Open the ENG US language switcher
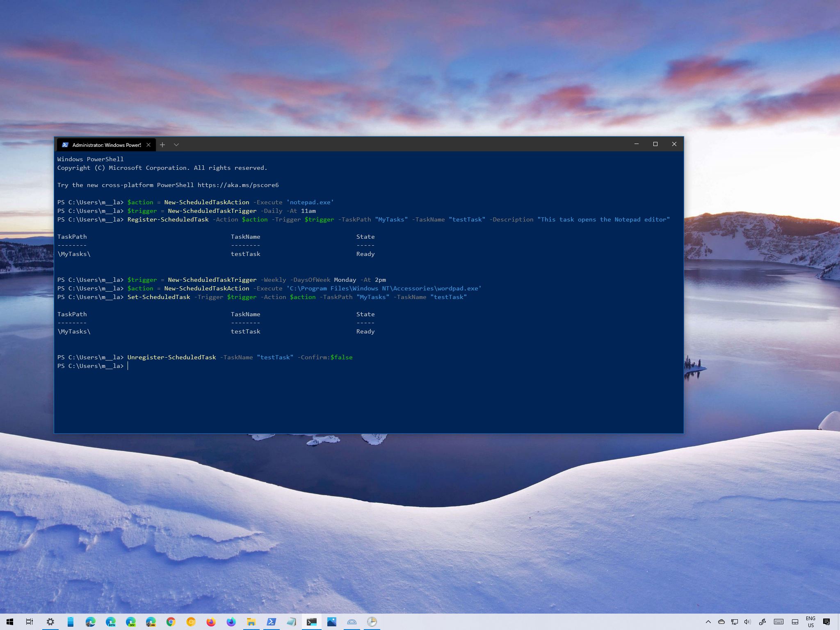The width and height of the screenshot is (840, 630). tap(810, 622)
